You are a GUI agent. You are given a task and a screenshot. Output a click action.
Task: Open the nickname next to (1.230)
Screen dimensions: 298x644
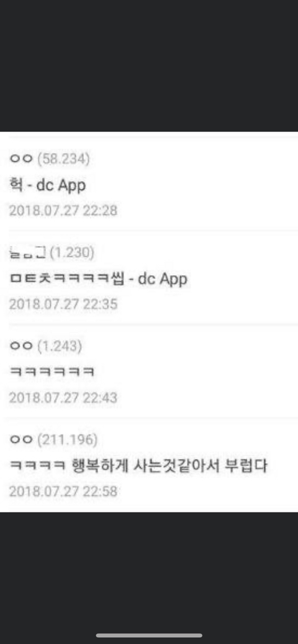click(28, 253)
